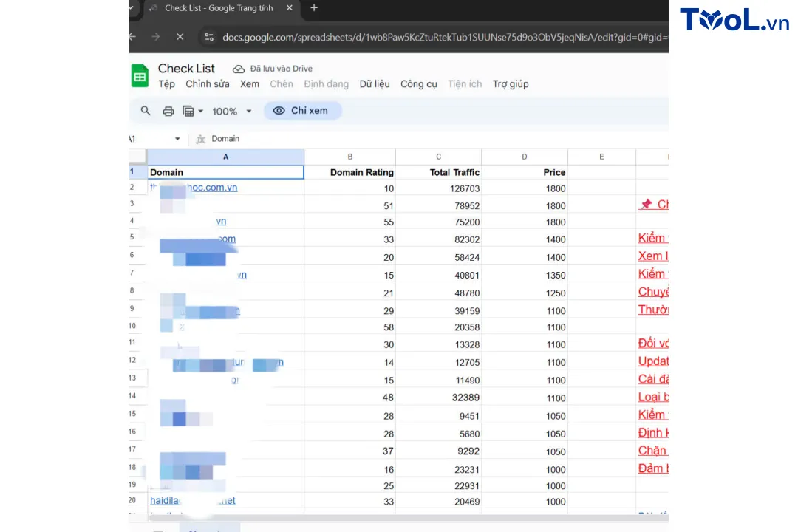Open the Chỉnh sửa menu
The width and height of the screenshot is (798, 532).
[x=207, y=84]
